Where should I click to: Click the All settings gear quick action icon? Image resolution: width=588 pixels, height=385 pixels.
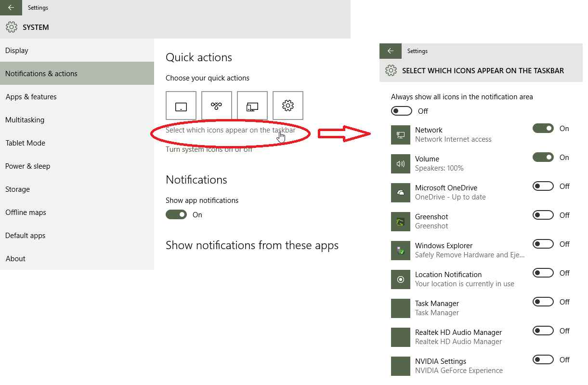(287, 106)
